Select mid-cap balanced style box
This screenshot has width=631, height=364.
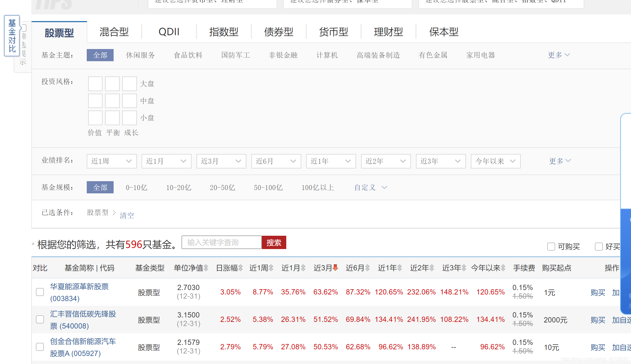[112, 101]
